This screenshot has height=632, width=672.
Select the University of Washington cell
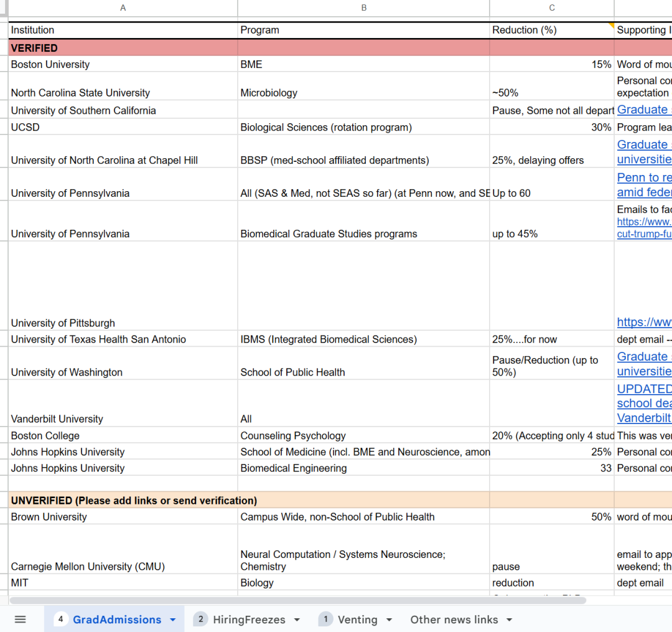[123, 364]
